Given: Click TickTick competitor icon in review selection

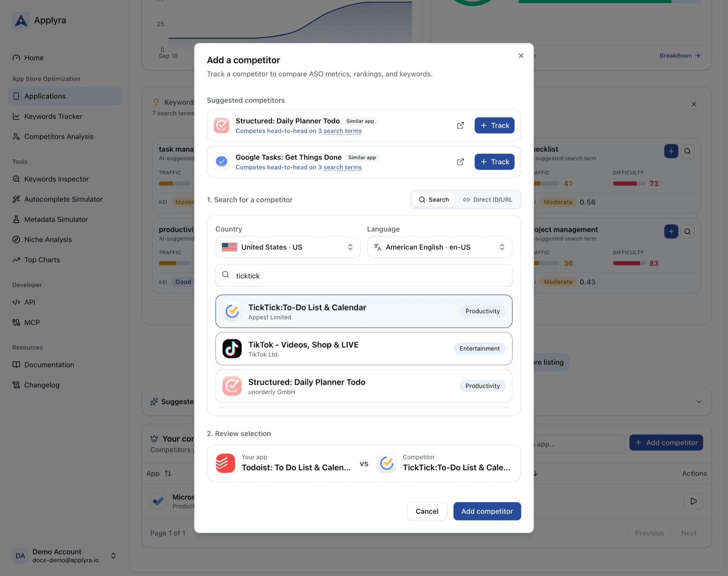Looking at the screenshot, I should 387,463.
